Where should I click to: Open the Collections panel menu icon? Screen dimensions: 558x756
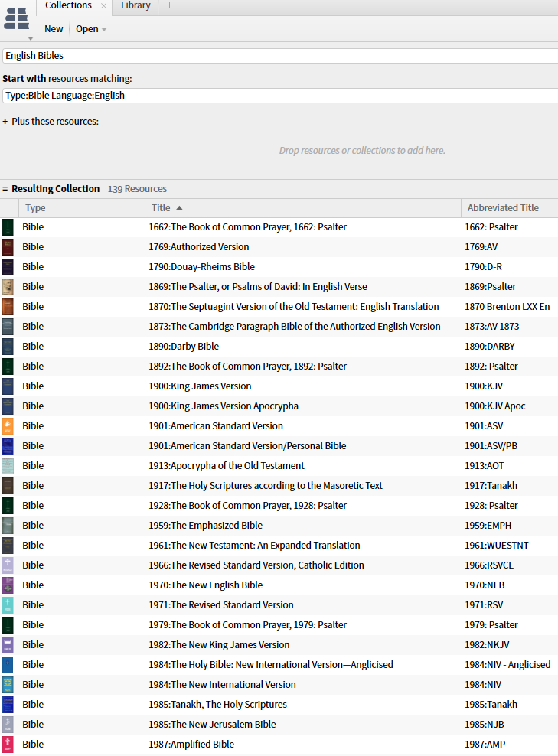pyautogui.click(x=17, y=19)
